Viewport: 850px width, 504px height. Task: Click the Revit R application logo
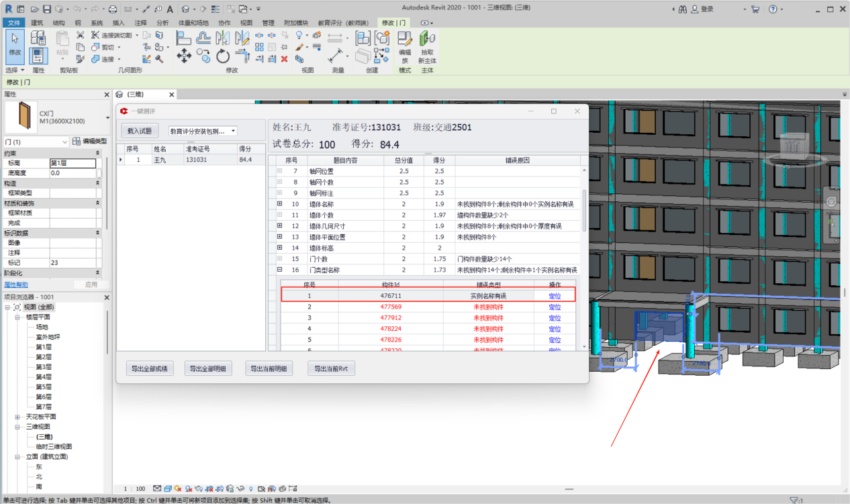tap(9, 9)
